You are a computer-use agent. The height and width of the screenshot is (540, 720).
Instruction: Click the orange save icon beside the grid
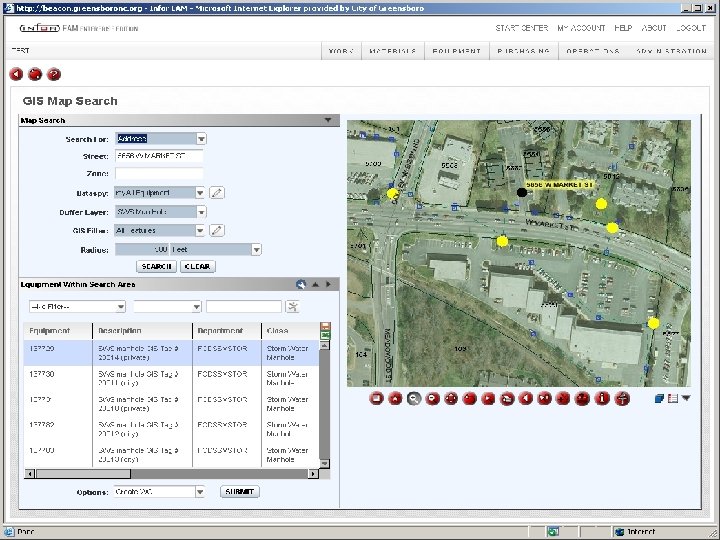tap(325, 326)
